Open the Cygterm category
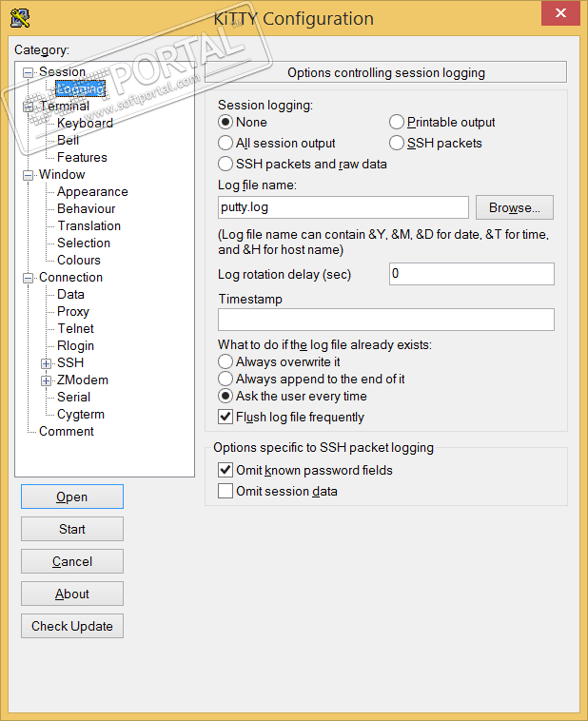The width and height of the screenshot is (588, 721). (81, 415)
